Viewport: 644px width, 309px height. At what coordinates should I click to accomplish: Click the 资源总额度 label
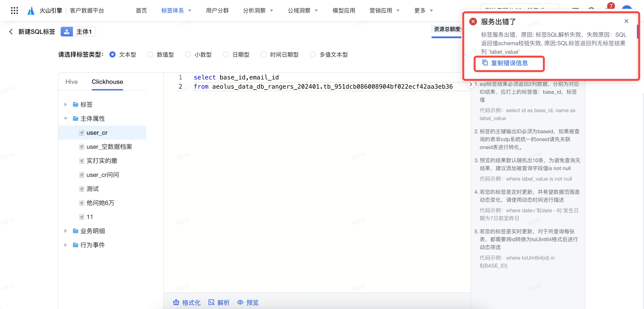[447, 29]
